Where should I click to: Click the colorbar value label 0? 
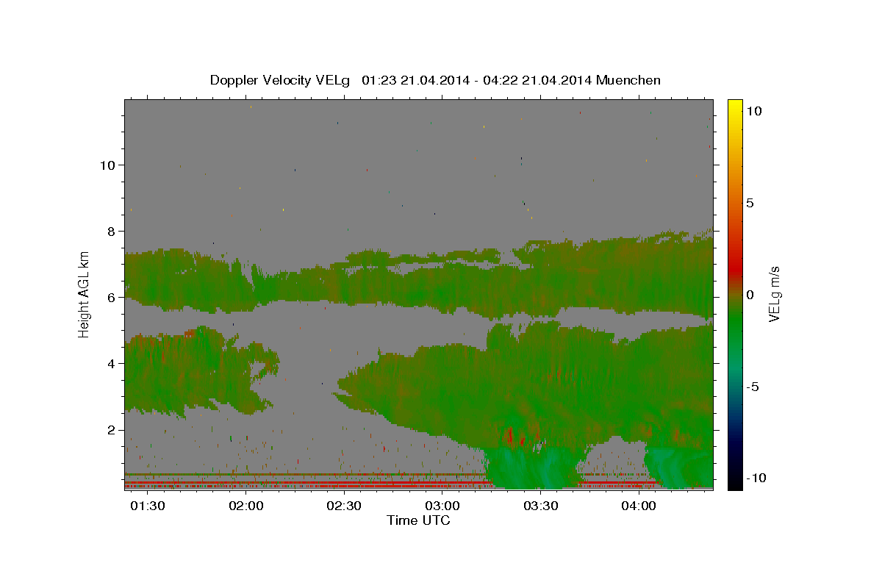click(x=750, y=295)
